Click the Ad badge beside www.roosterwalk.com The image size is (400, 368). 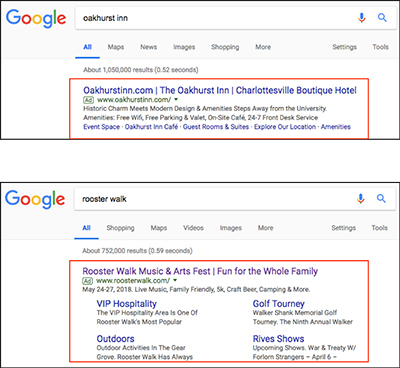[87, 281]
